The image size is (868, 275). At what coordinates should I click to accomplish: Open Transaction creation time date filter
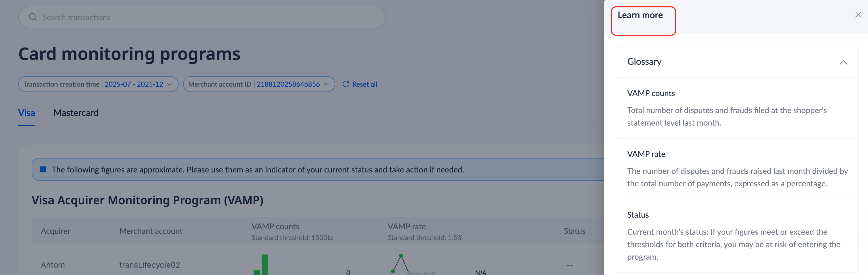click(98, 84)
